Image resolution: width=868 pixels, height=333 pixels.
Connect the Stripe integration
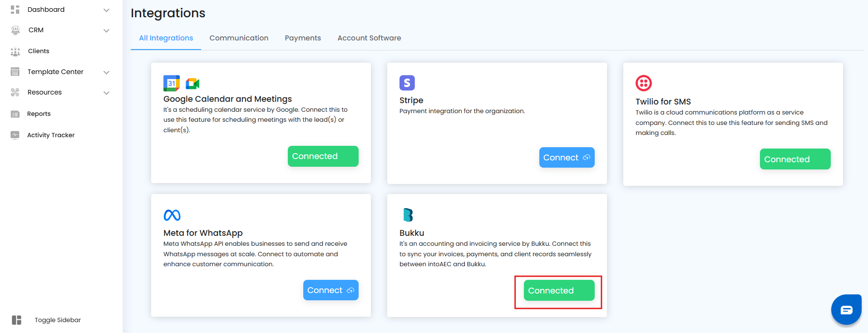(x=567, y=158)
